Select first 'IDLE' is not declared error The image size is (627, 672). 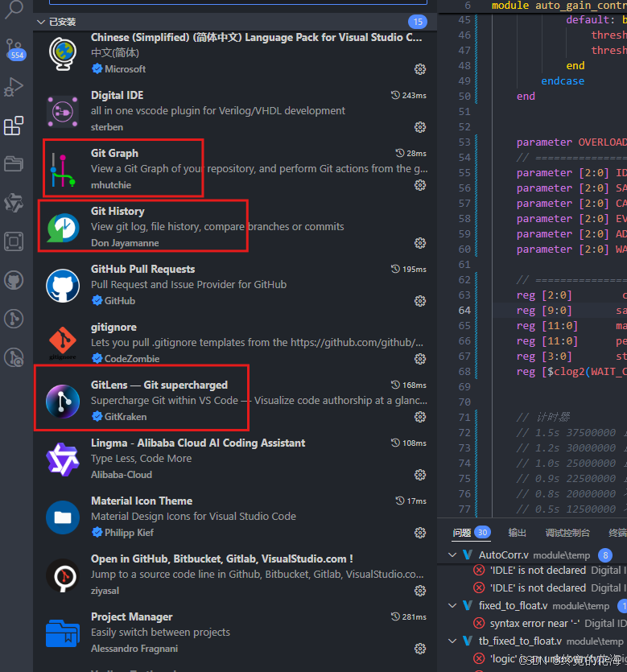pyautogui.click(x=538, y=571)
